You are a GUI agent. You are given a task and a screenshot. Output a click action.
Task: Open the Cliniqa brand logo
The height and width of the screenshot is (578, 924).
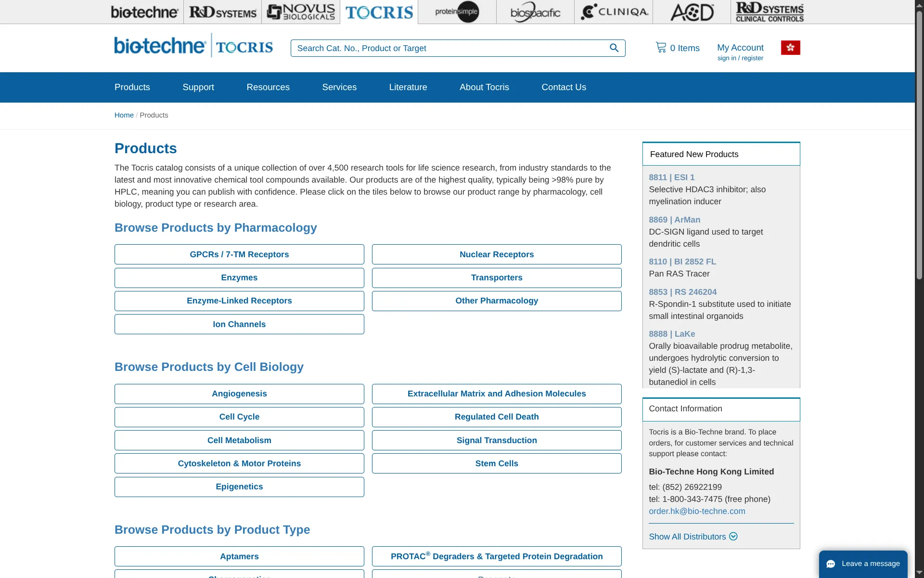(614, 12)
